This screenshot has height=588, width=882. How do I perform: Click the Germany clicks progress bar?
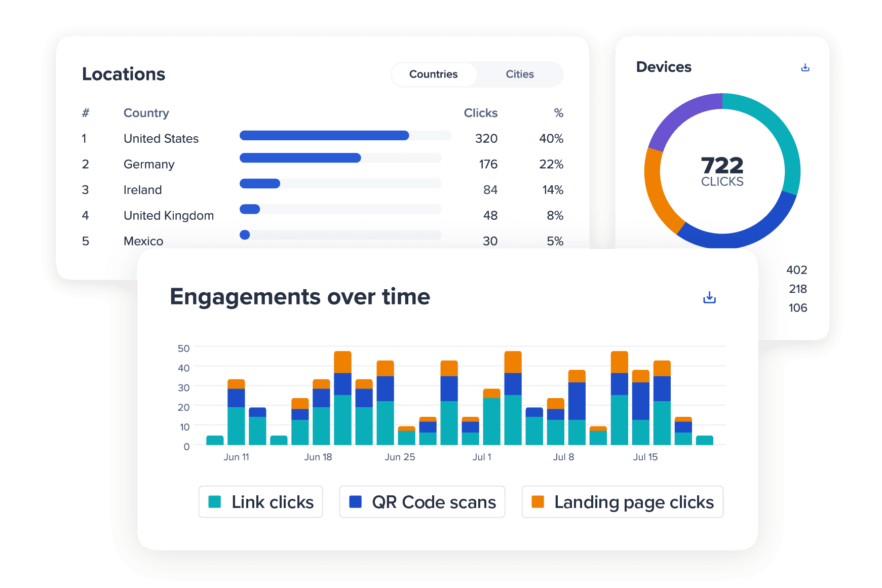[340, 158]
